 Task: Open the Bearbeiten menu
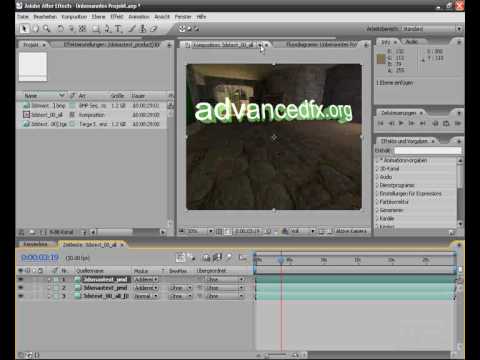coord(45,17)
